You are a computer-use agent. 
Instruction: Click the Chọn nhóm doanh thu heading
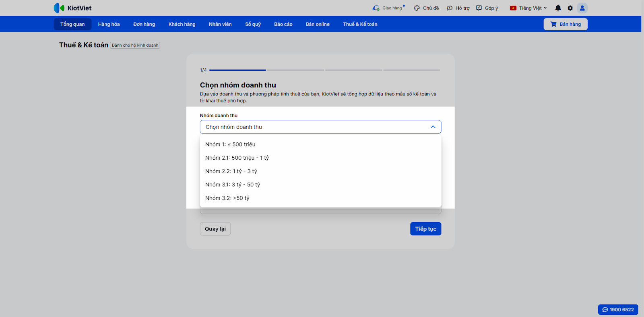point(238,85)
